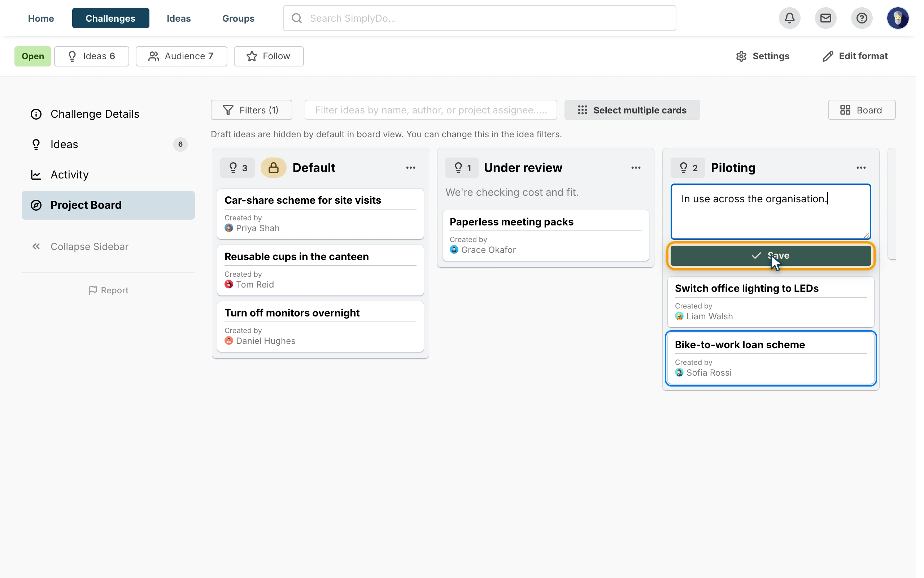
Task: Open the user profile avatar
Action: pos(898,18)
